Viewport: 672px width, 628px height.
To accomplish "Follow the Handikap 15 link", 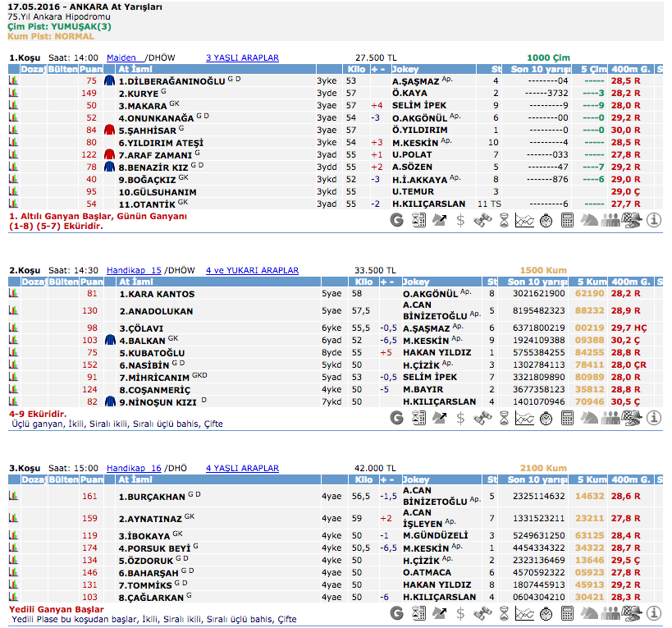I will pyautogui.click(x=134, y=270).
